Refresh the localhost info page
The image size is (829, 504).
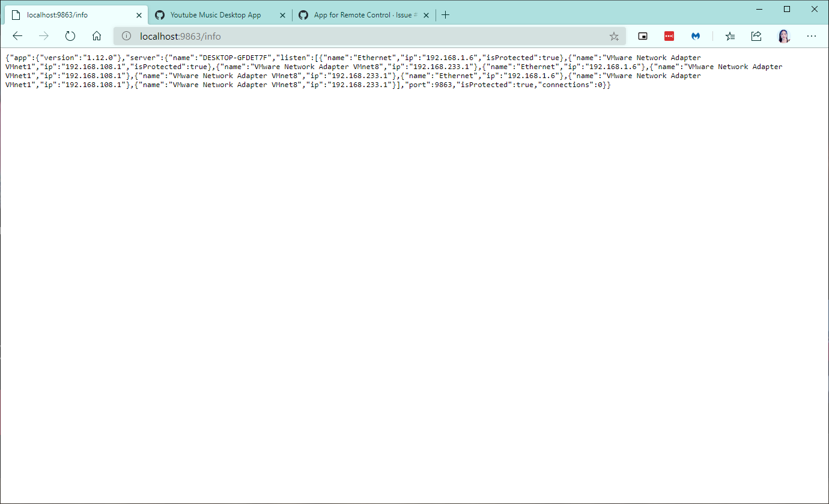pos(70,35)
